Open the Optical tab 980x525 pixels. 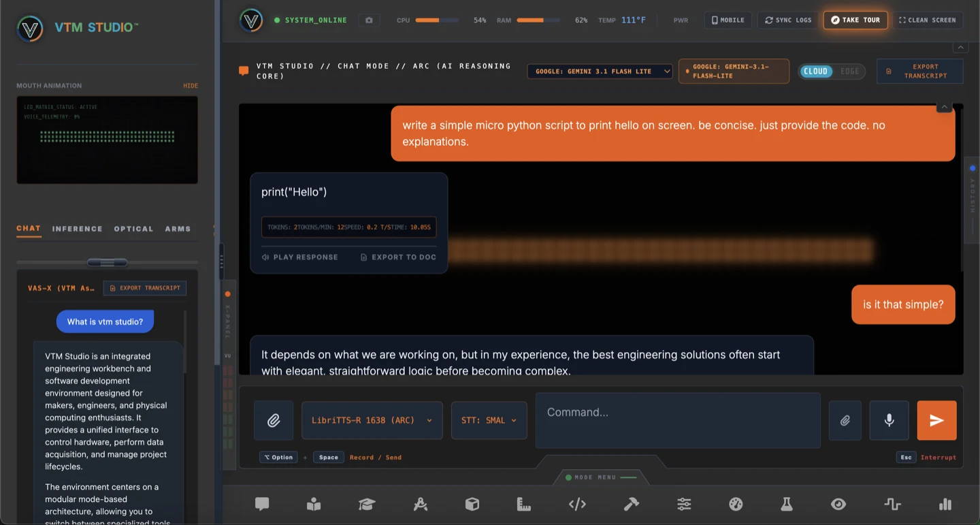(x=133, y=229)
